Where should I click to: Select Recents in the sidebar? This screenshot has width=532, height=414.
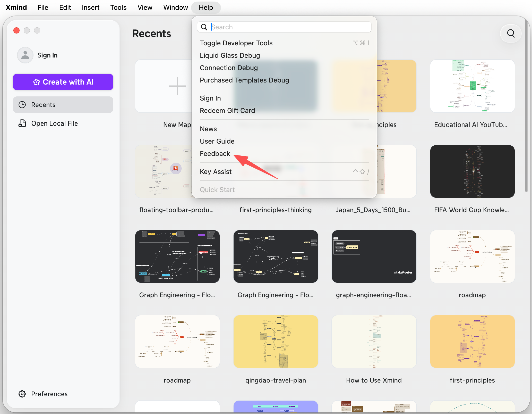click(63, 105)
